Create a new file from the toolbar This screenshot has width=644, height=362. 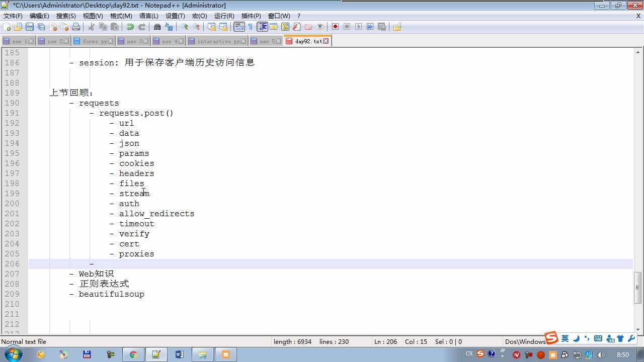click(7, 27)
